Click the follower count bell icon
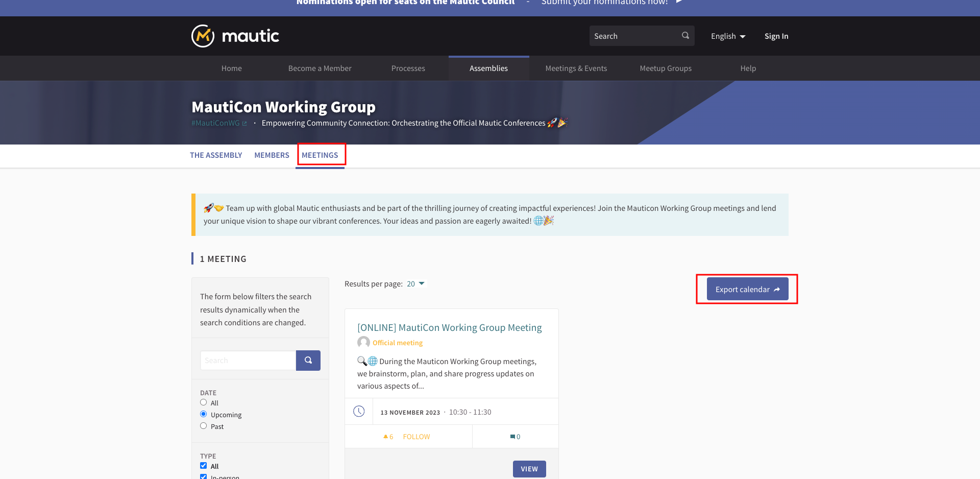 coord(385,437)
